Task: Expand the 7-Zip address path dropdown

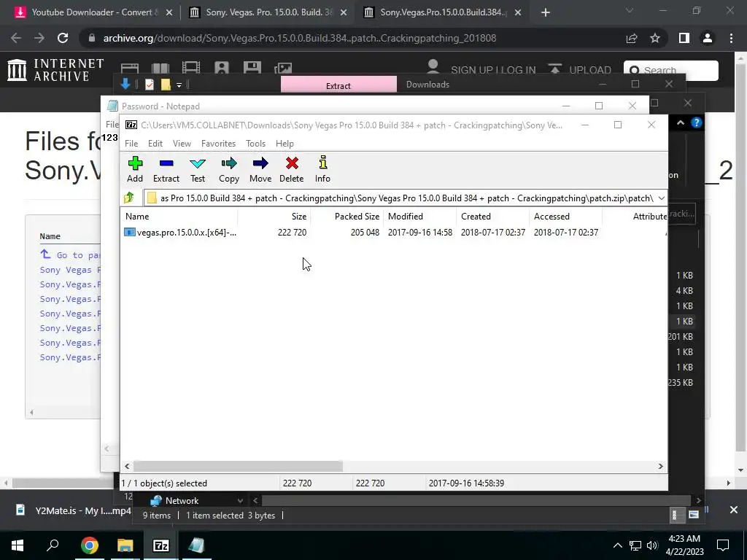Action: click(661, 198)
